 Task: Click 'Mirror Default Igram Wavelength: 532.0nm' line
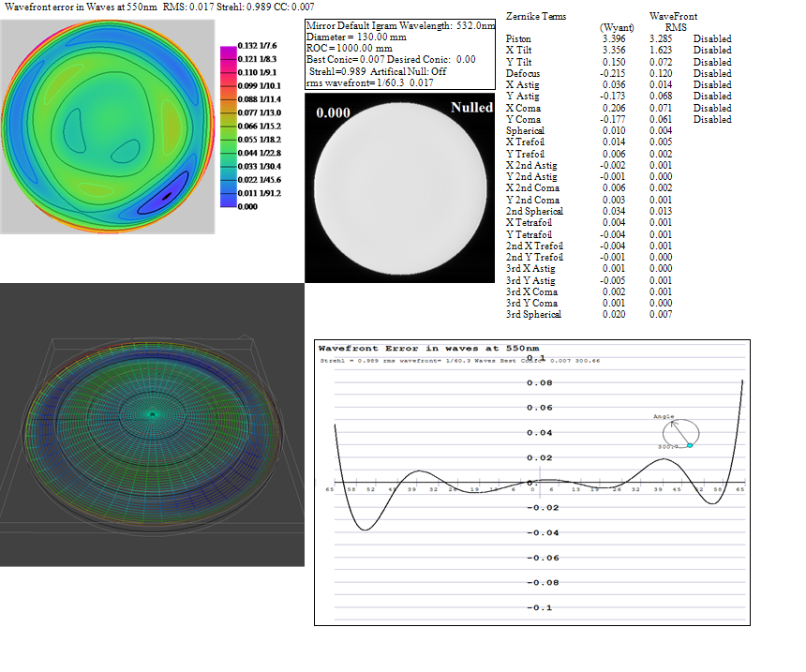pos(400,25)
